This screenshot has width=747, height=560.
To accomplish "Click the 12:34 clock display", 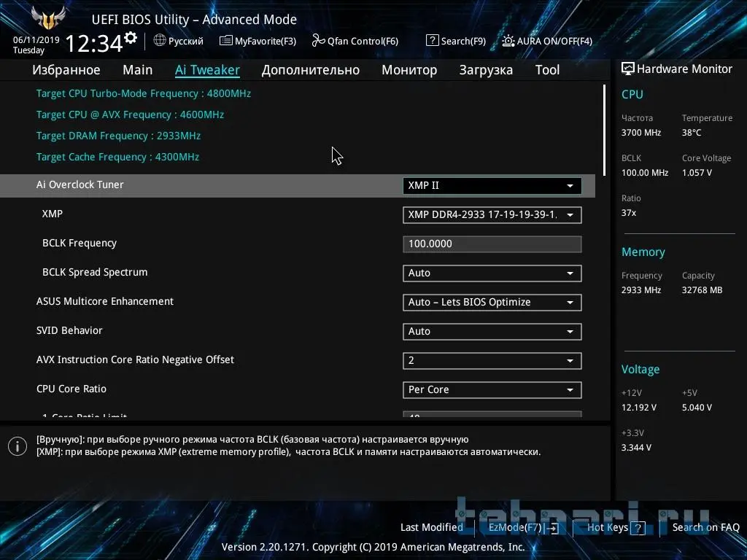I will pyautogui.click(x=94, y=44).
